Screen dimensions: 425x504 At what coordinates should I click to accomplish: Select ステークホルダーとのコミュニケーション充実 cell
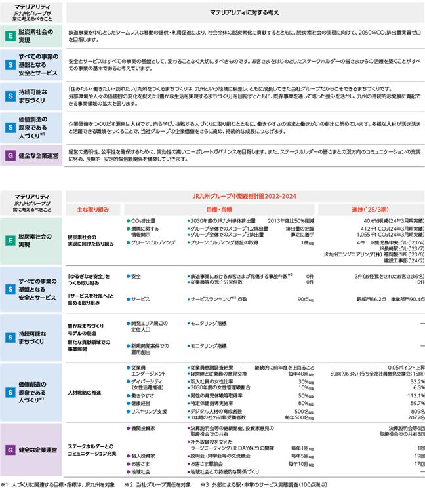tap(92, 450)
